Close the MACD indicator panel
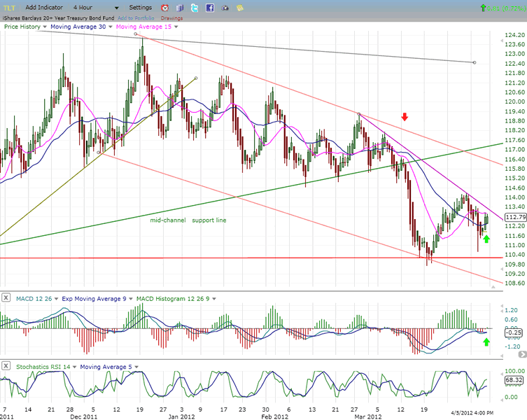The height and width of the screenshot is (420, 527). (6, 299)
